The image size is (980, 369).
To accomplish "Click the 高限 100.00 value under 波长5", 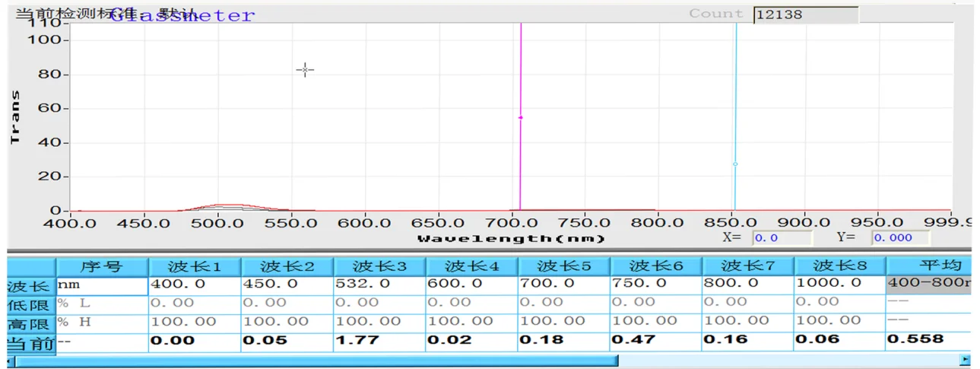I will pos(564,323).
